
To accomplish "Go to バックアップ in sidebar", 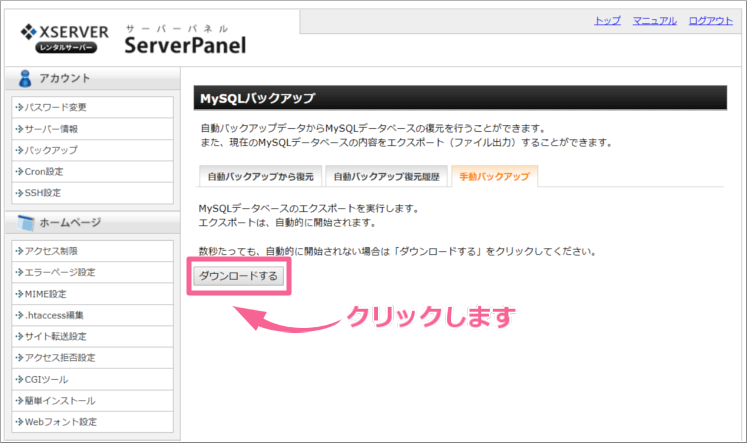I will [92, 150].
